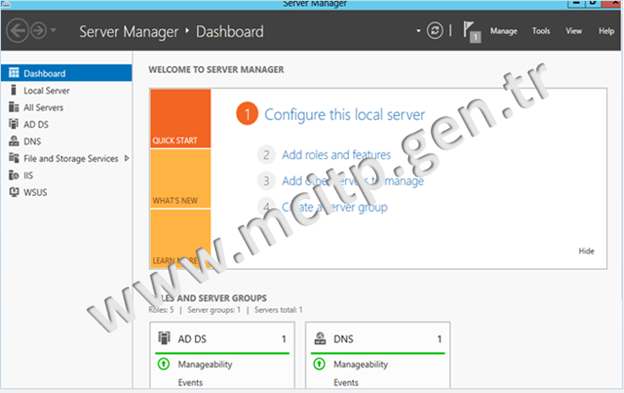Select Dashboard in the sidebar
This screenshot has height=393, width=624.
[x=66, y=73]
